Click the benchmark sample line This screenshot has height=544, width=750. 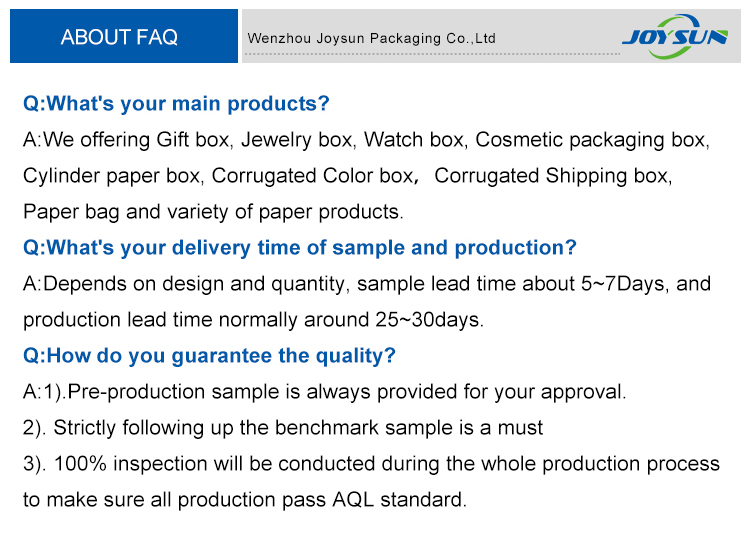click(283, 428)
